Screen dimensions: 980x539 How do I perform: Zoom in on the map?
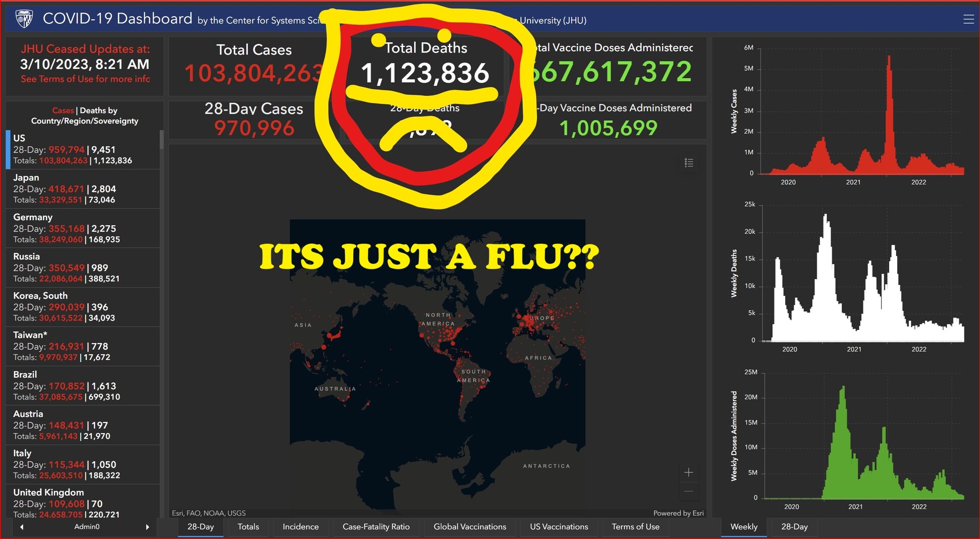click(688, 472)
